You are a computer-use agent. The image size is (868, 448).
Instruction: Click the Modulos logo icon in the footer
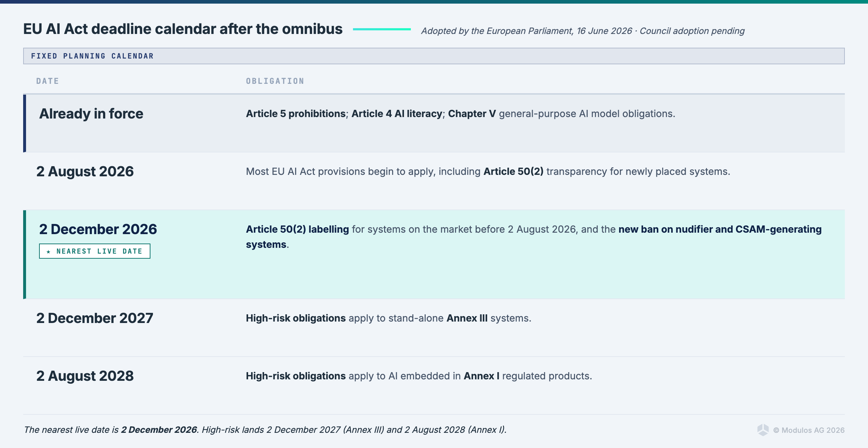coord(763,430)
